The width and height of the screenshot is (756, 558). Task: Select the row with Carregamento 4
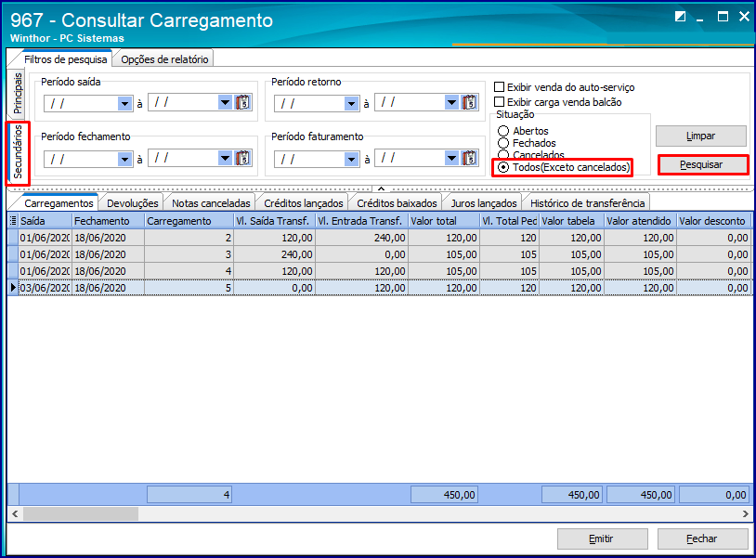(380, 271)
